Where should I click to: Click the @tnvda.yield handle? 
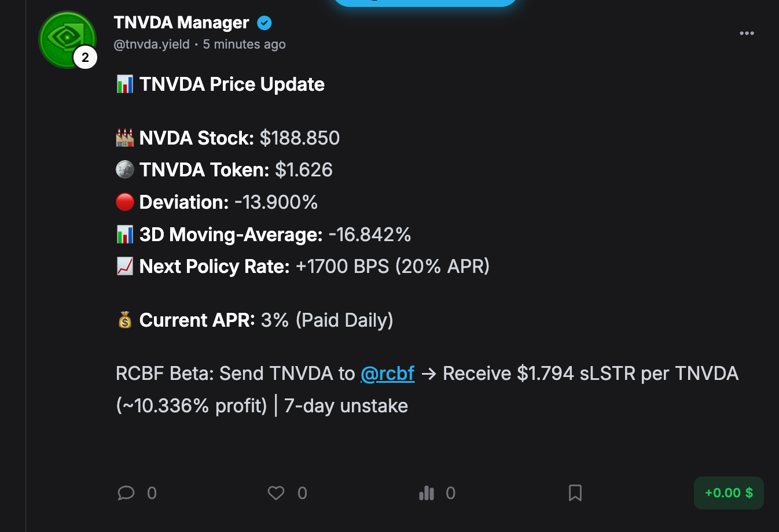coord(152,45)
